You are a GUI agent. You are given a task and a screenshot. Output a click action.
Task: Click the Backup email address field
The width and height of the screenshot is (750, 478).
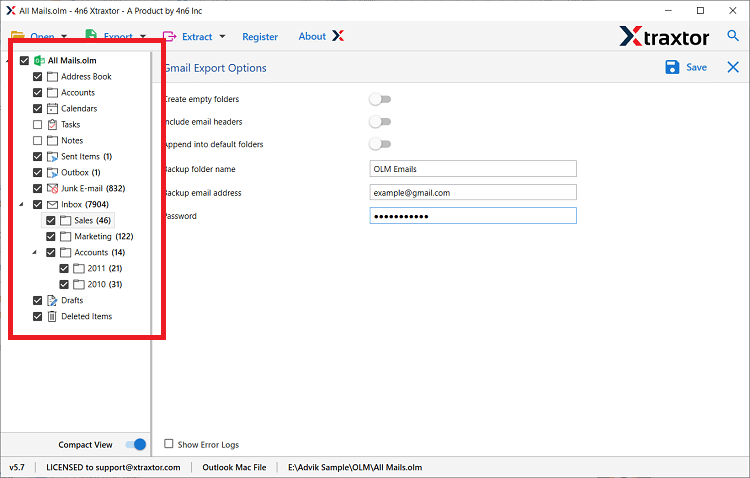click(x=473, y=192)
